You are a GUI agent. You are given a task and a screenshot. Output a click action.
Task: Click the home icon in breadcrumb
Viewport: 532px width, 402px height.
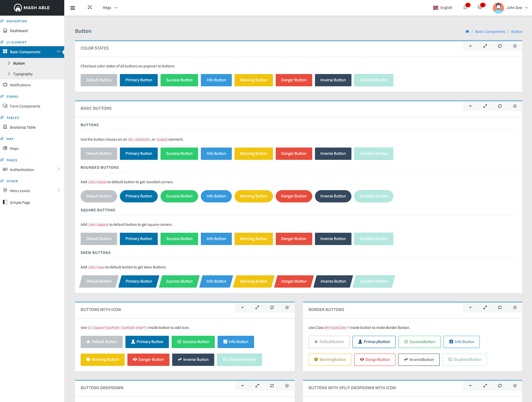[467, 32]
